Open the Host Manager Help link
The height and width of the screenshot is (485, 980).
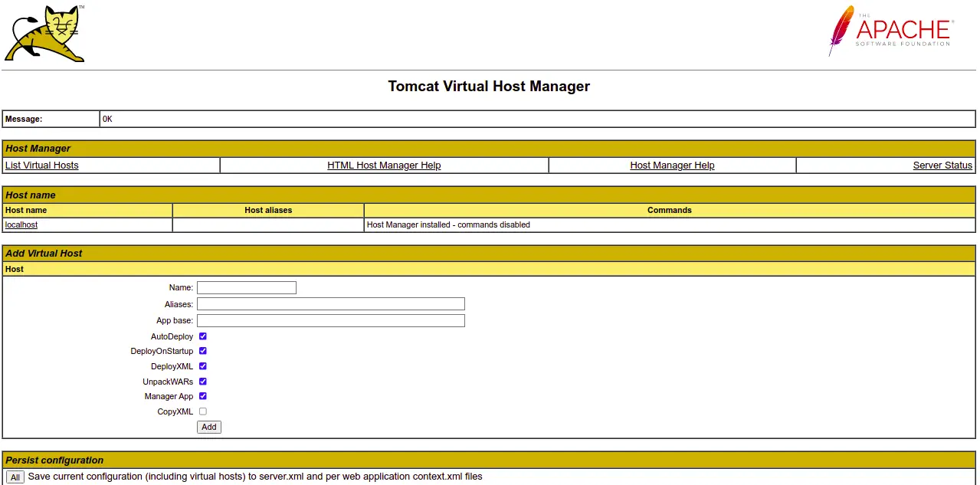pos(672,165)
